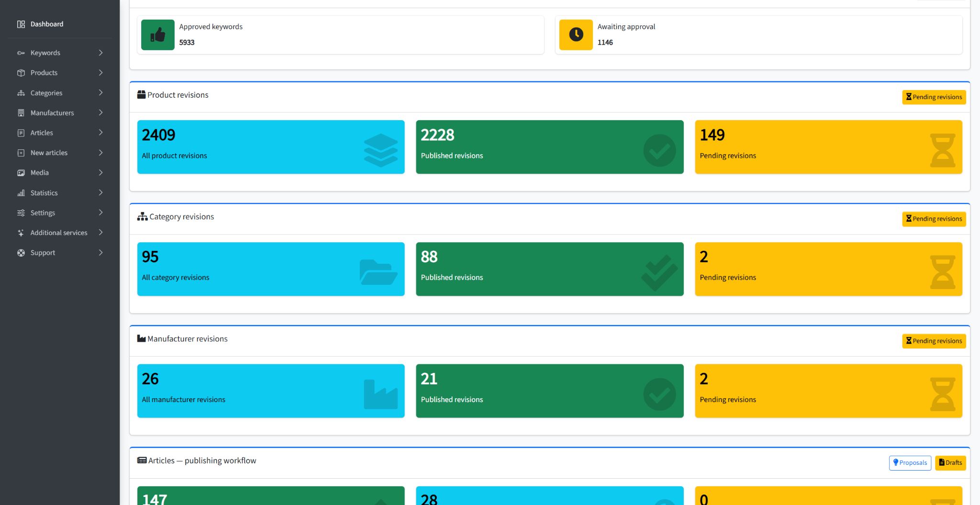
Task: Click the industry icon beside Manufacturer revisions heading
Action: click(x=141, y=338)
